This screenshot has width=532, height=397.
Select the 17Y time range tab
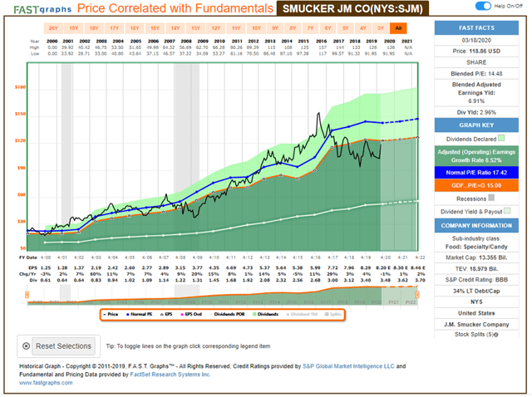click(x=115, y=28)
